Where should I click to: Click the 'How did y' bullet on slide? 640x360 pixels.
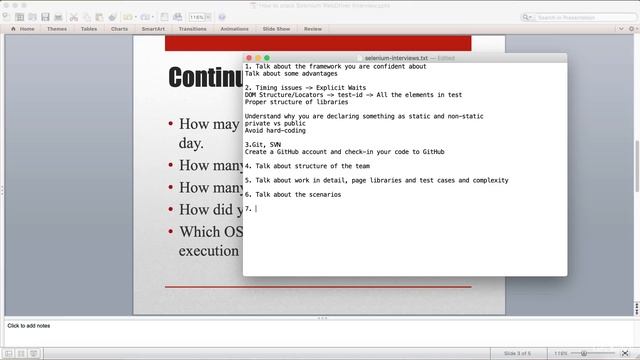[x=211, y=210]
